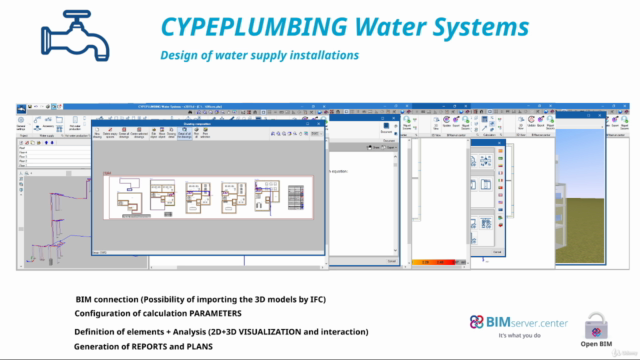Viewport: 640px width, 360px height.
Task: Click red-orange pressure color scale bar
Action: 433,262
